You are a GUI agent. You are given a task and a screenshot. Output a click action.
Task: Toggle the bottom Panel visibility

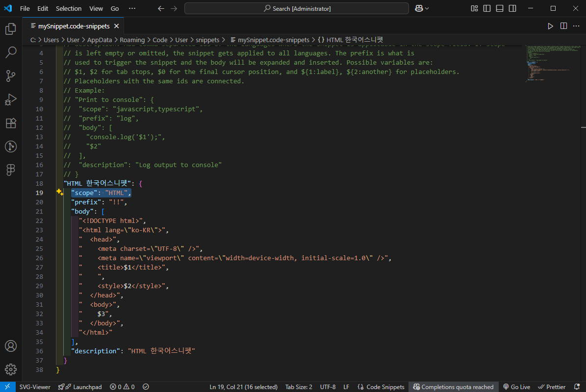[x=500, y=8]
